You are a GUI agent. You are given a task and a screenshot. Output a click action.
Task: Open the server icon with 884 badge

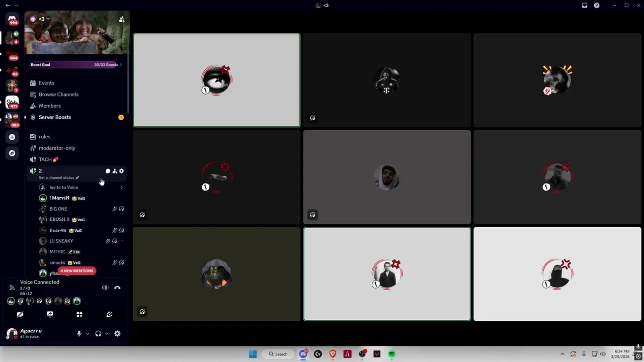coord(12,54)
